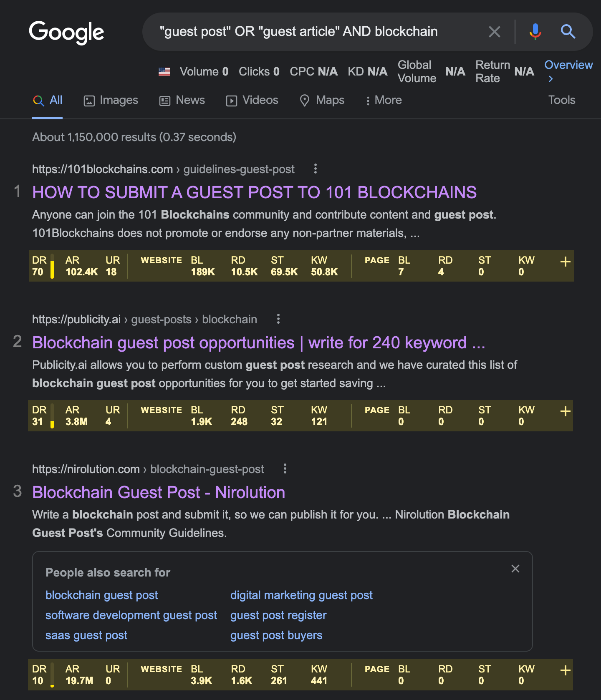Expand the Ahrefs Overview panel chevron
This screenshot has width=601, height=700.
(x=551, y=78)
